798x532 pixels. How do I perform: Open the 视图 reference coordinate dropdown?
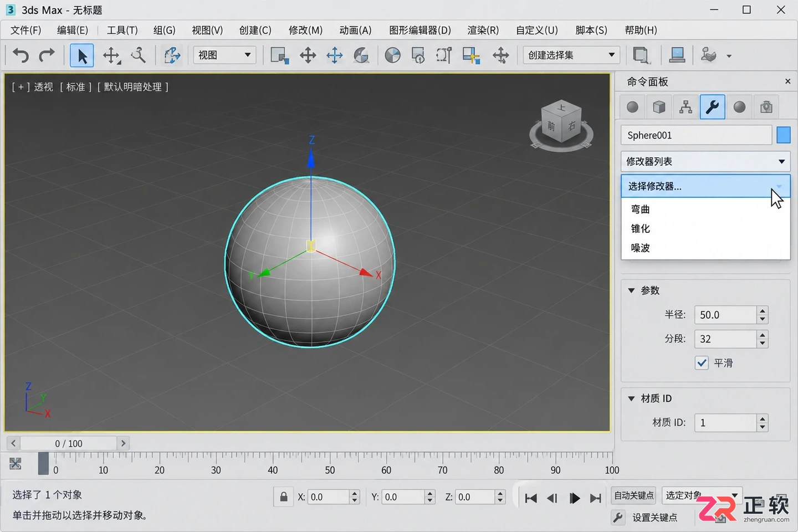pos(224,55)
